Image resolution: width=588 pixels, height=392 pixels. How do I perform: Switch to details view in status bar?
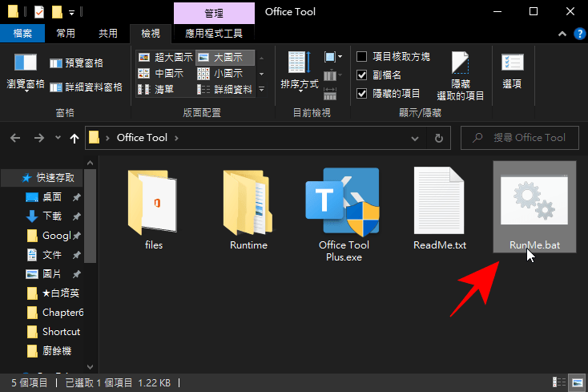tap(558, 382)
